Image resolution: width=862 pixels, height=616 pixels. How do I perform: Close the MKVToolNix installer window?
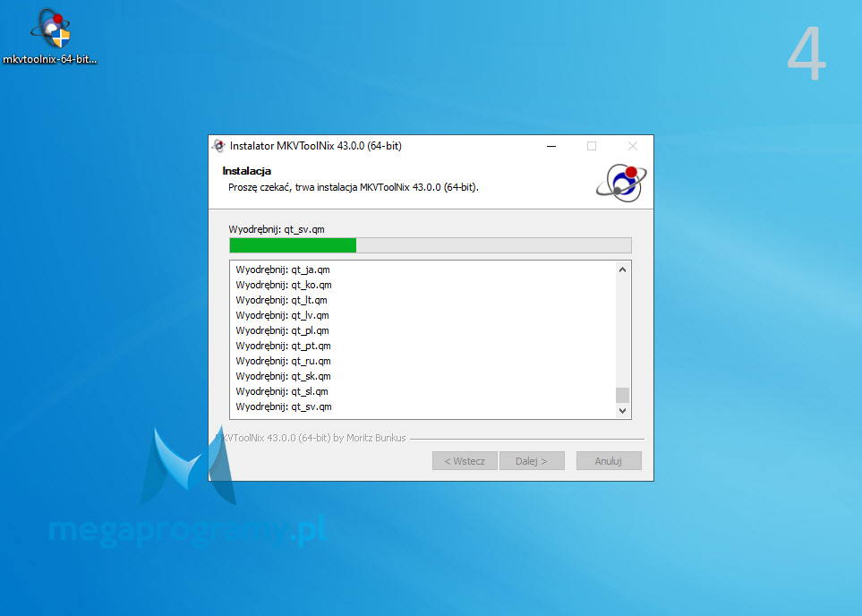pyautogui.click(x=633, y=146)
